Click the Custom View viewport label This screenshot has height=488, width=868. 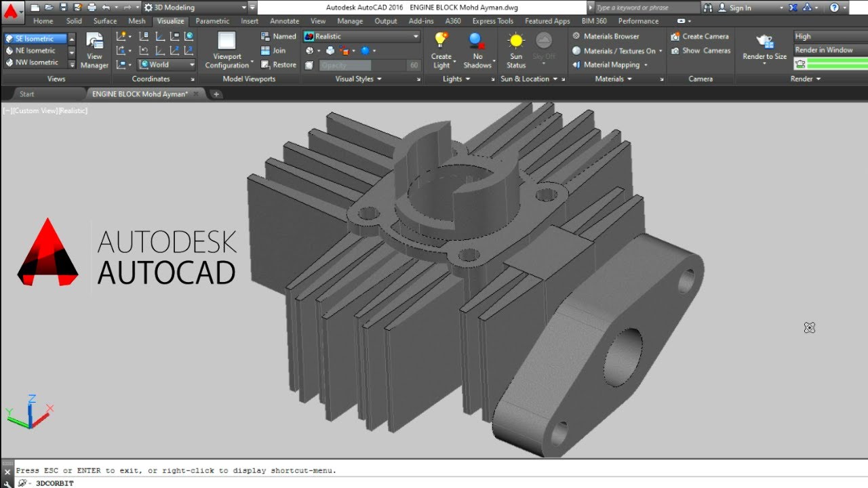click(x=35, y=110)
